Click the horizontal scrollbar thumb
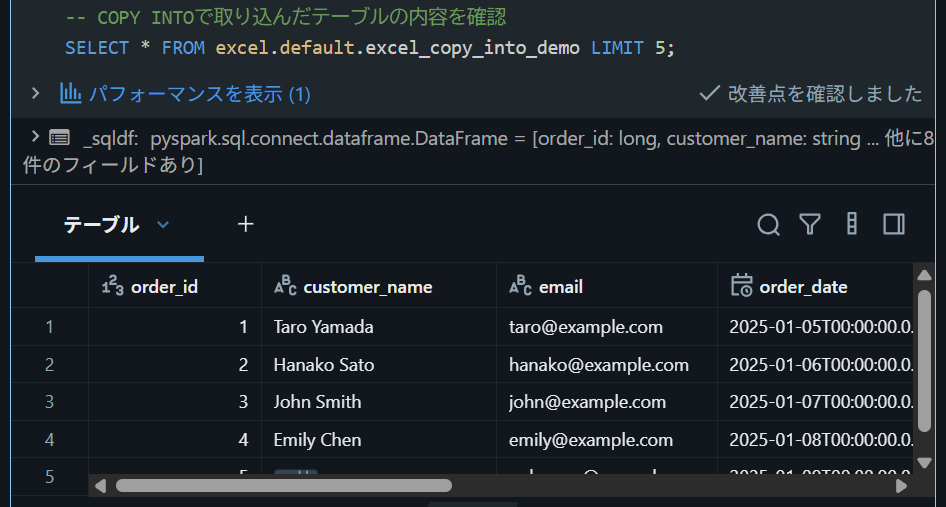 click(284, 486)
